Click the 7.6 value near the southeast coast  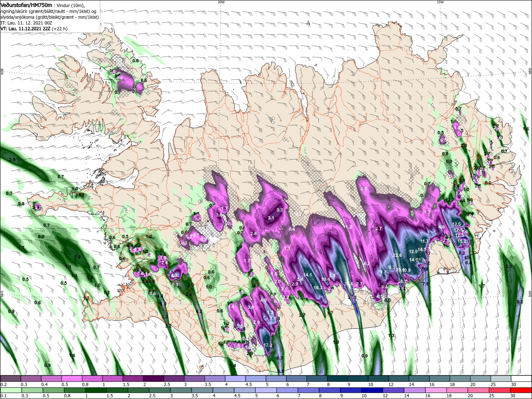(x=426, y=284)
